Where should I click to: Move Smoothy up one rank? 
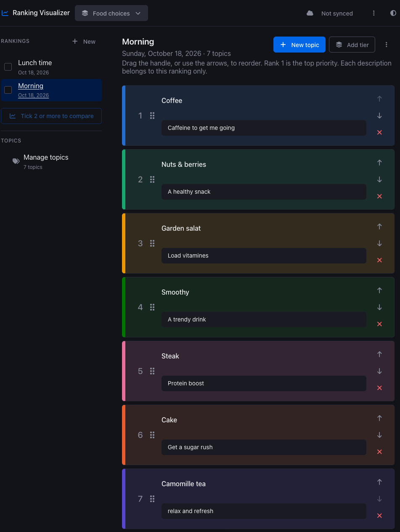[379, 290]
